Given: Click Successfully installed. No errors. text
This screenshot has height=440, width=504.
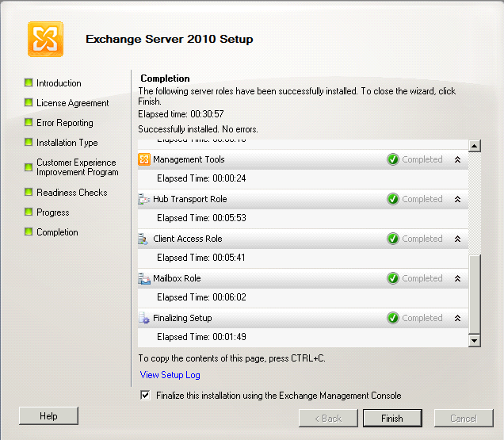Looking at the screenshot, I should 198,129.
